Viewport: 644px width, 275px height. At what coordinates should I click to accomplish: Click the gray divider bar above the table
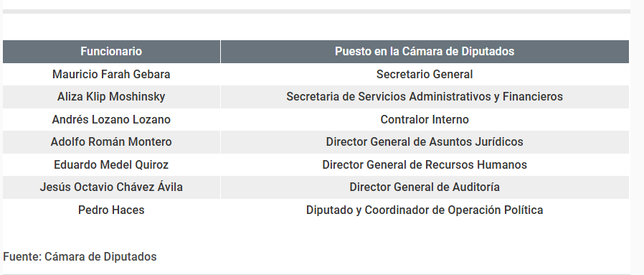point(316,11)
